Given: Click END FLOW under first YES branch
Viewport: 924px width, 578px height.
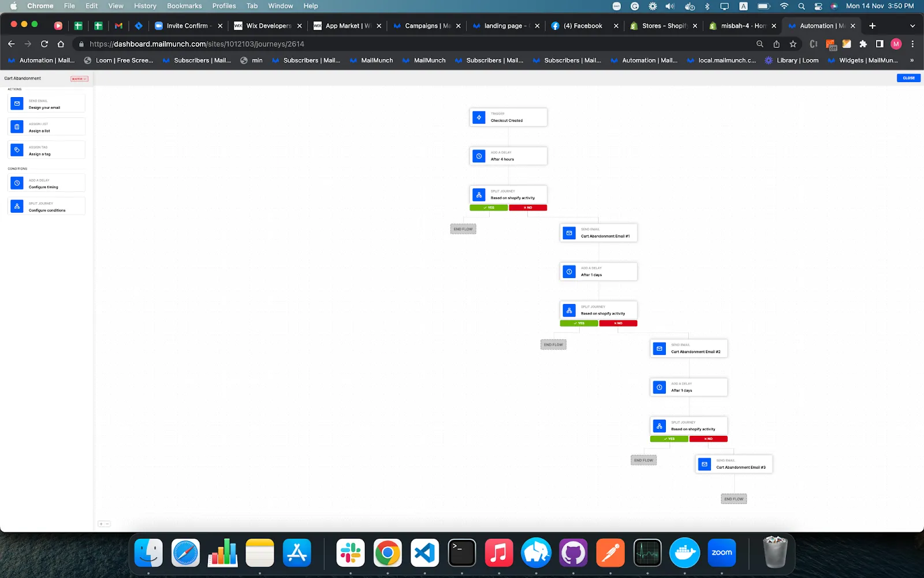Looking at the screenshot, I should point(463,229).
